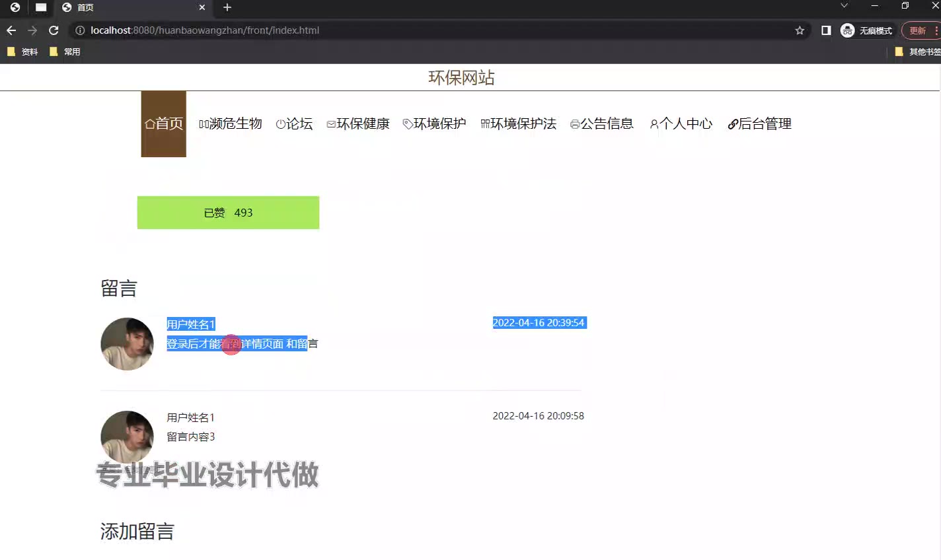The height and width of the screenshot is (560, 941).
Task: Close the 首页 browser tab
Action: [202, 7]
